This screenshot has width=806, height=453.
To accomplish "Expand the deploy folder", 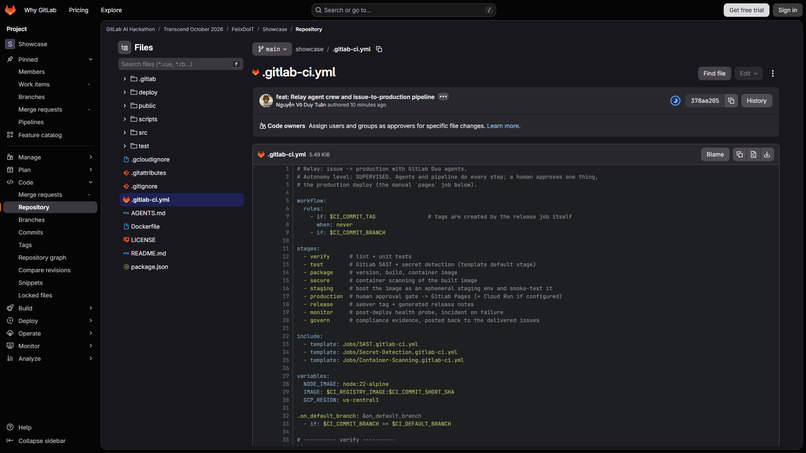I will 124,92.
